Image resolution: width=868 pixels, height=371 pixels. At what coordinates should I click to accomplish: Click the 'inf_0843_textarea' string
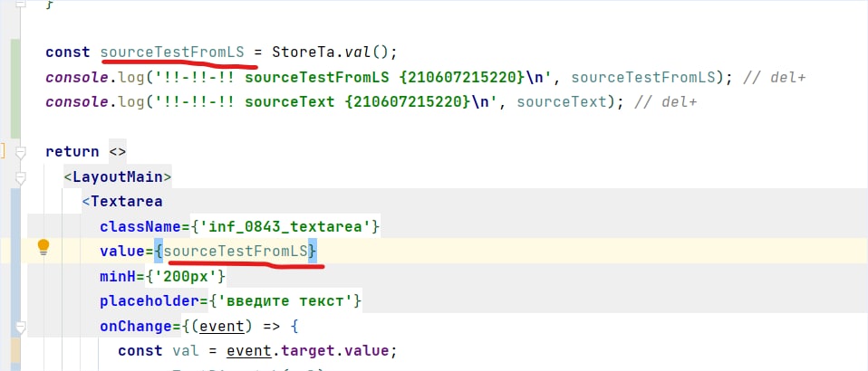coord(290,225)
